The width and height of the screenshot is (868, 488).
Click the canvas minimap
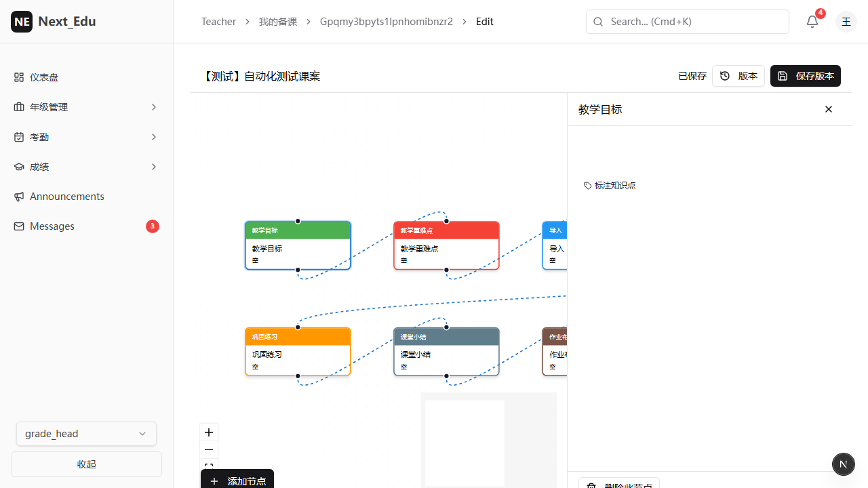[x=489, y=440]
